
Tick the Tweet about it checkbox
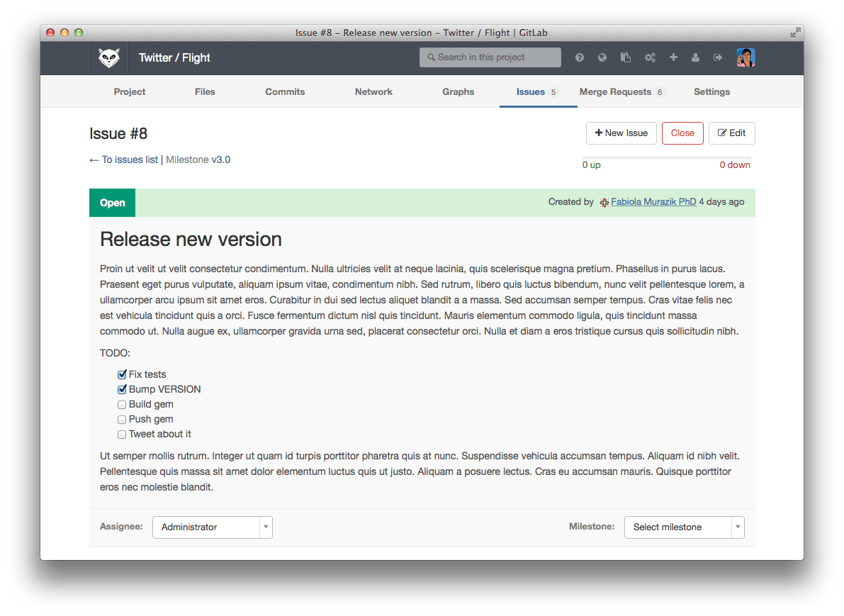pos(122,434)
